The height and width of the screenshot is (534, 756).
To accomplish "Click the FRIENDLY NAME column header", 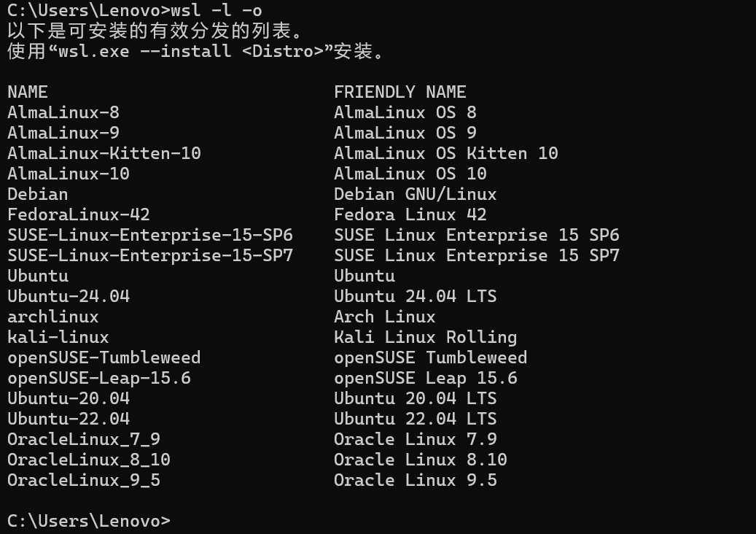I will pyautogui.click(x=400, y=92).
